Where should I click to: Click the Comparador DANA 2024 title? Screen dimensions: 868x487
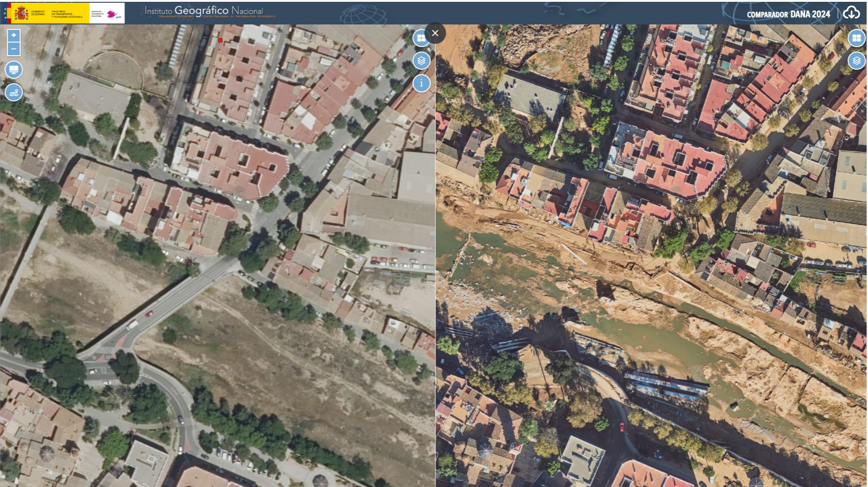[788, 14]
